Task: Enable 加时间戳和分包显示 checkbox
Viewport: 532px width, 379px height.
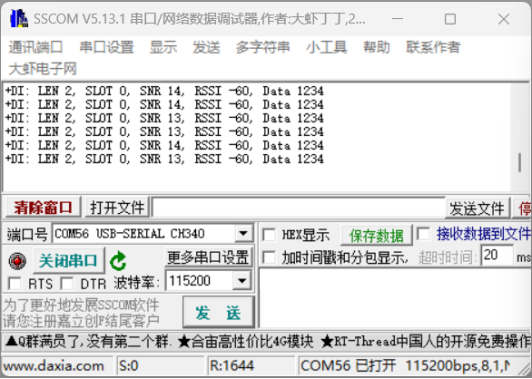Action: [x=269, y=258]
